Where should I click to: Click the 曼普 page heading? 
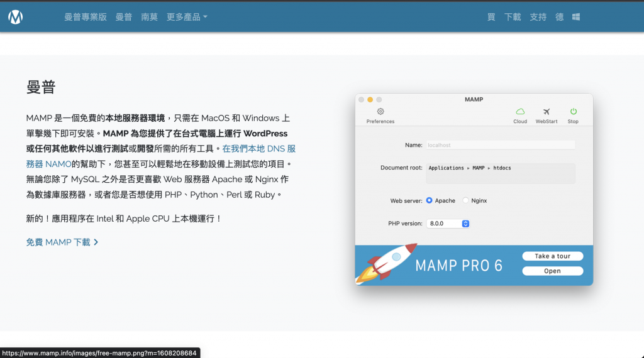(41, 87)
